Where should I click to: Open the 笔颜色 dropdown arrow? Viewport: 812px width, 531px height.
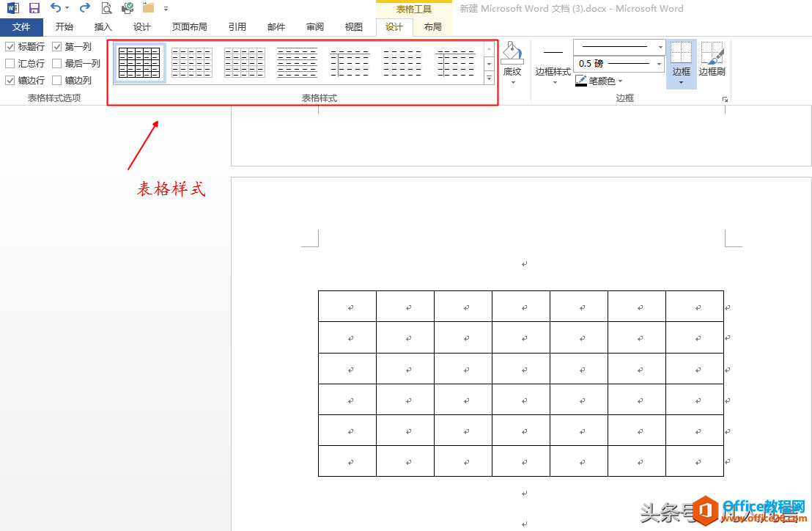click(621, 81)
